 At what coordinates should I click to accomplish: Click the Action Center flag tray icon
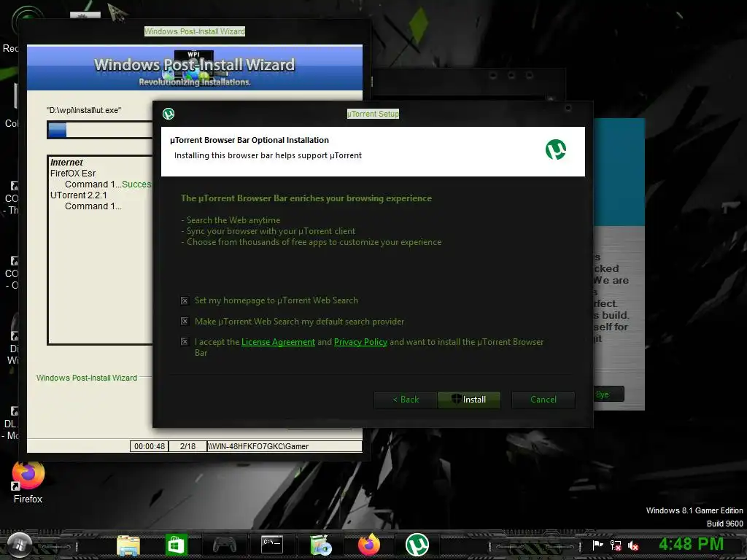click(x=597, y=545)
